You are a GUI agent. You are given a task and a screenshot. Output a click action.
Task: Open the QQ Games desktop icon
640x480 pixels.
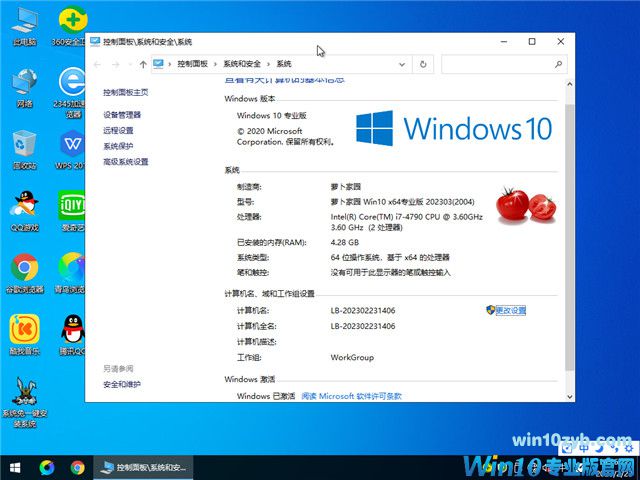click(x=25, y=211)
